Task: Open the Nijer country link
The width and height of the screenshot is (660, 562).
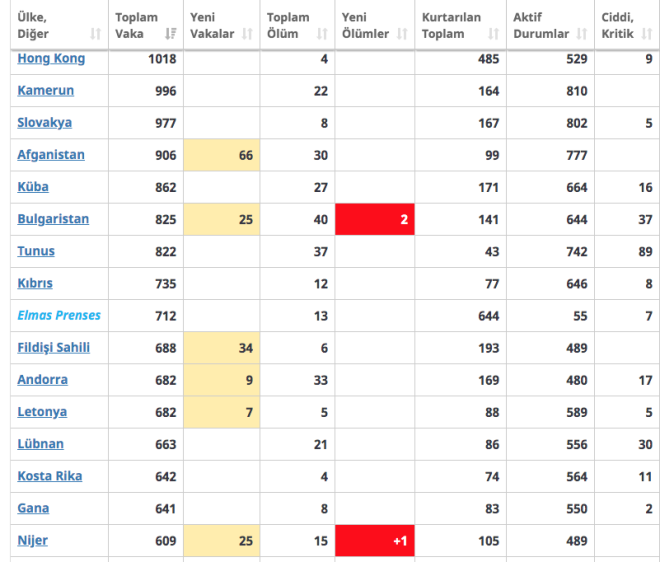Action: pyautogui.click(x=32, y=540)
